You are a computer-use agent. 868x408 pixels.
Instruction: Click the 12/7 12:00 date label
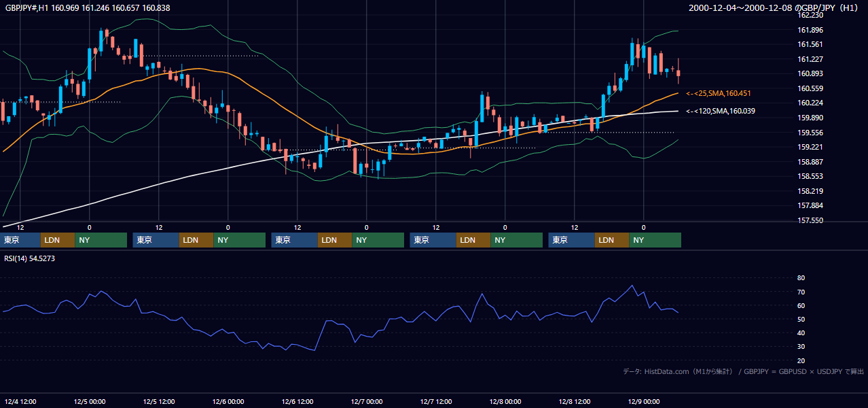(x=436, y=402)
